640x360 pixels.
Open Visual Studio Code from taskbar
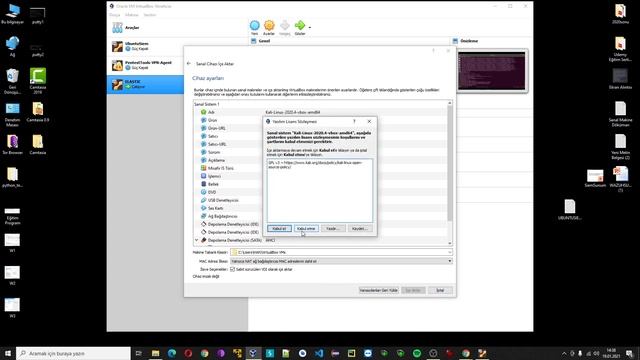tap(319, 353)
